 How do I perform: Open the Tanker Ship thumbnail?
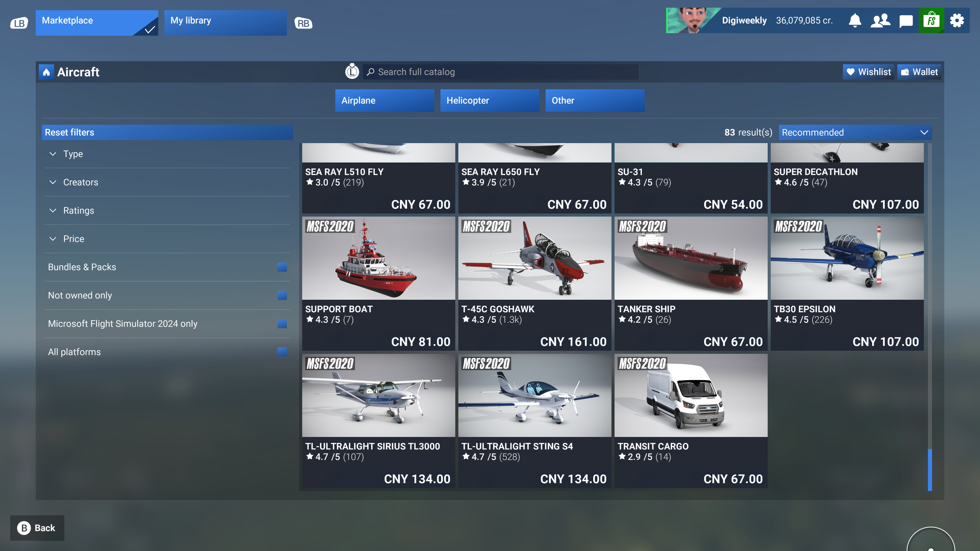pyautogui.click(x=691, y=258)
